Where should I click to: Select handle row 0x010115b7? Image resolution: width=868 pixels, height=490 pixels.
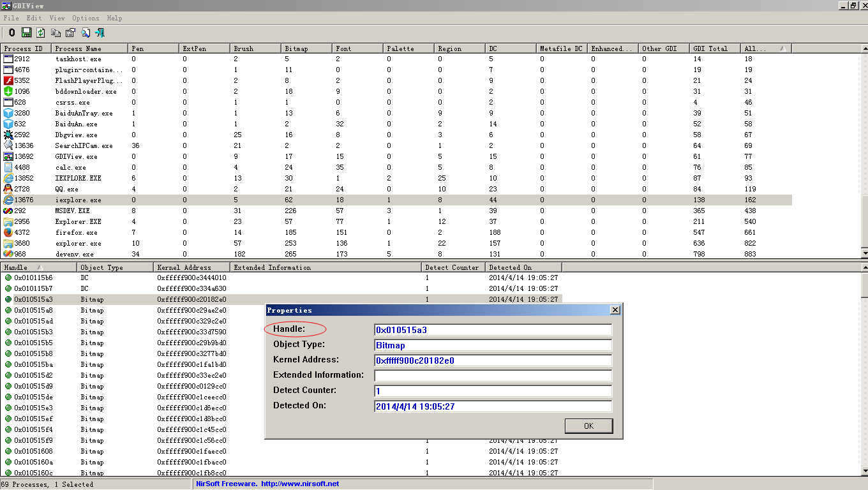point(281,288)
